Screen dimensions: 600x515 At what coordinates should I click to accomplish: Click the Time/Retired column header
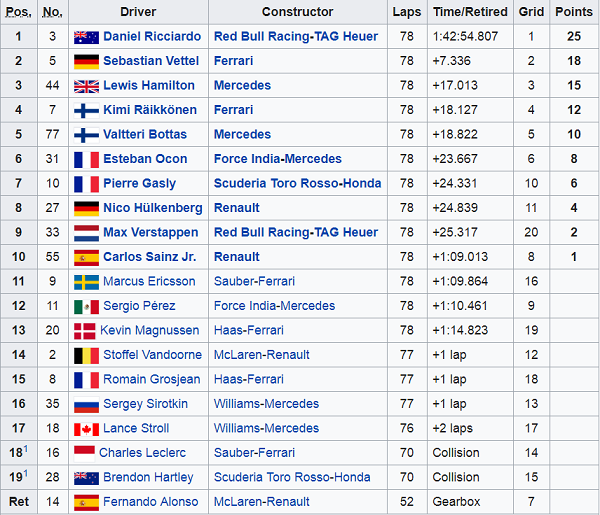(x=470, y=12)
